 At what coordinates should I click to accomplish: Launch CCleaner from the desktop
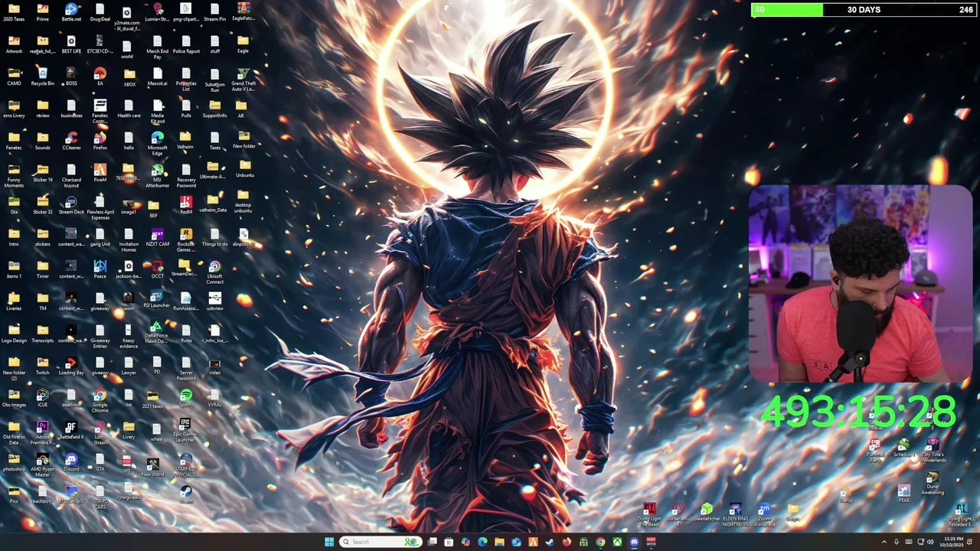click(x=71, y=141)
